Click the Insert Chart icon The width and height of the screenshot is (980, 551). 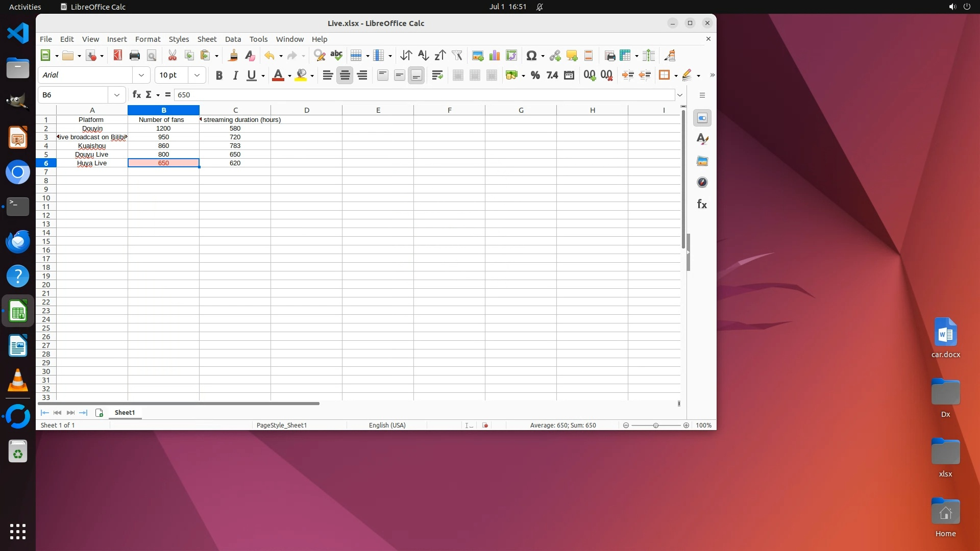[x=494, y=56]
